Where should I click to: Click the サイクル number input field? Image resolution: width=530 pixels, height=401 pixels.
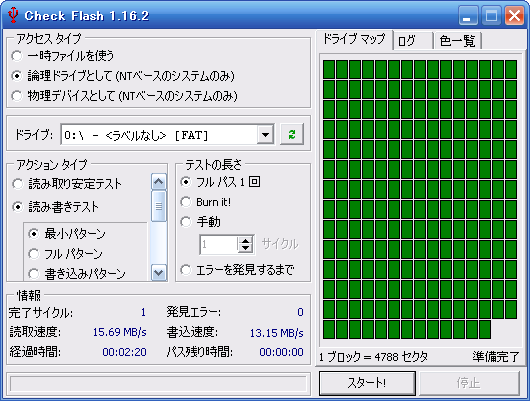[219, 244]
